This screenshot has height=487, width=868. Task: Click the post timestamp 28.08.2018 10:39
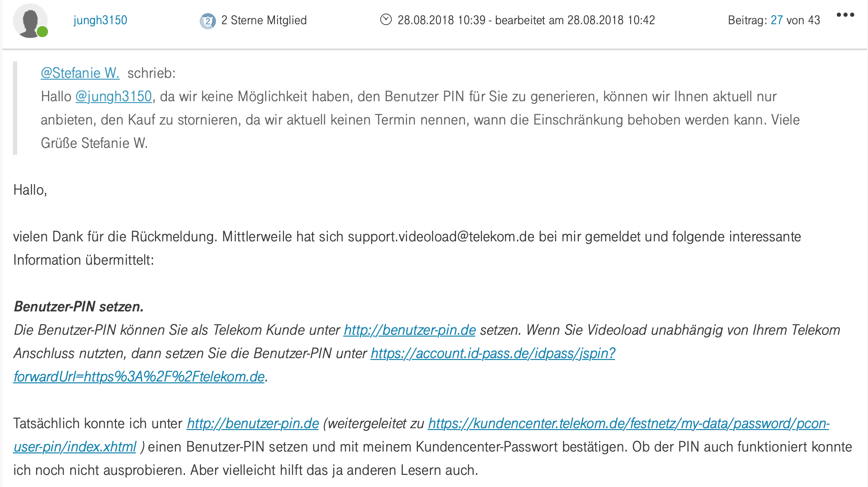441,20
